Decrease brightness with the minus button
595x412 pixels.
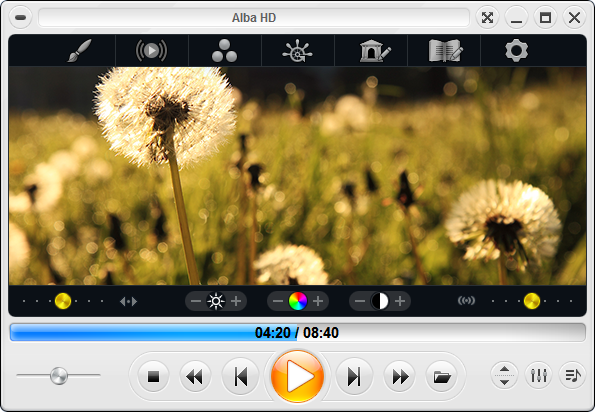(x=196, y=301)
